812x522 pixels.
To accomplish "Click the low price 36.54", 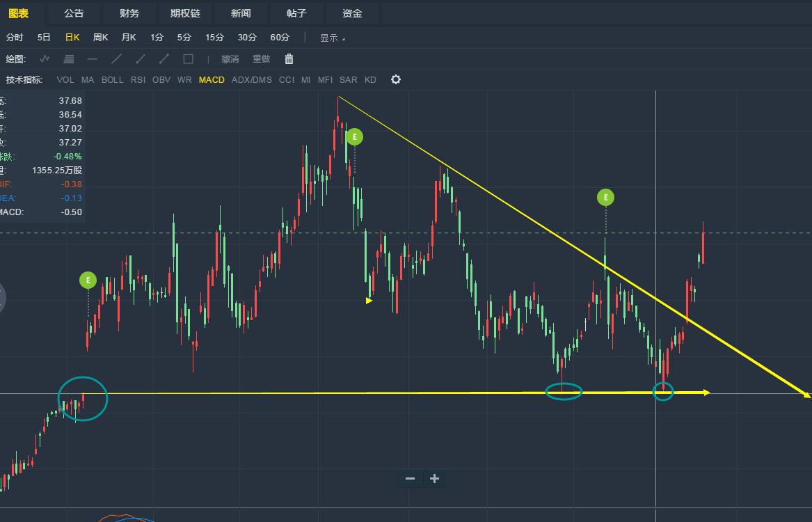I will pyautogui.click(x=70, y=114).
